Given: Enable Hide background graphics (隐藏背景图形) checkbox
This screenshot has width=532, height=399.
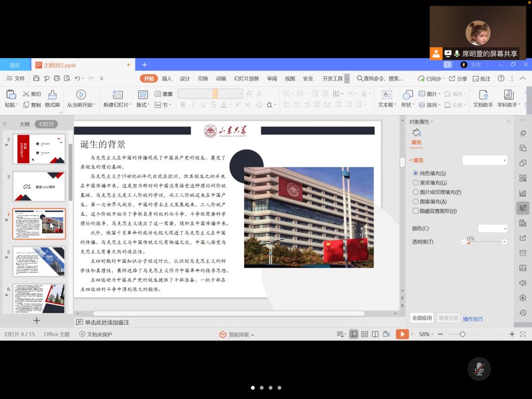Looking at the screenshot, I should [x=416, y=211].
